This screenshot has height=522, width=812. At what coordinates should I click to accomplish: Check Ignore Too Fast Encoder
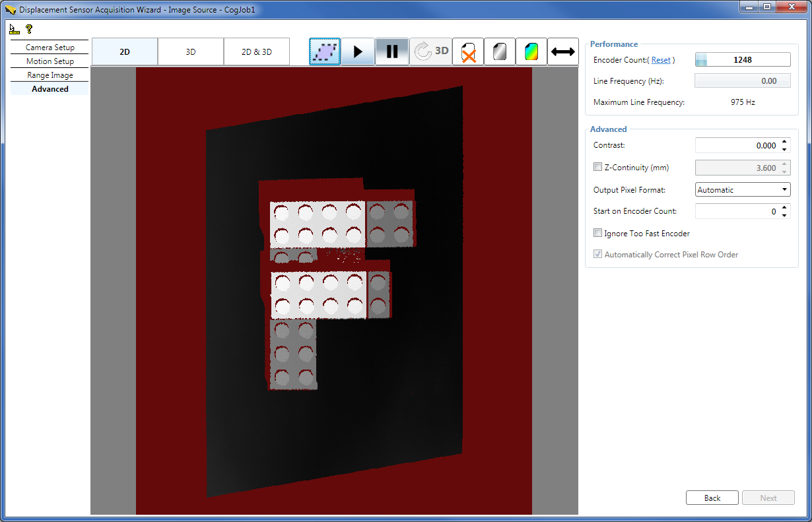[x=597, y=232]
